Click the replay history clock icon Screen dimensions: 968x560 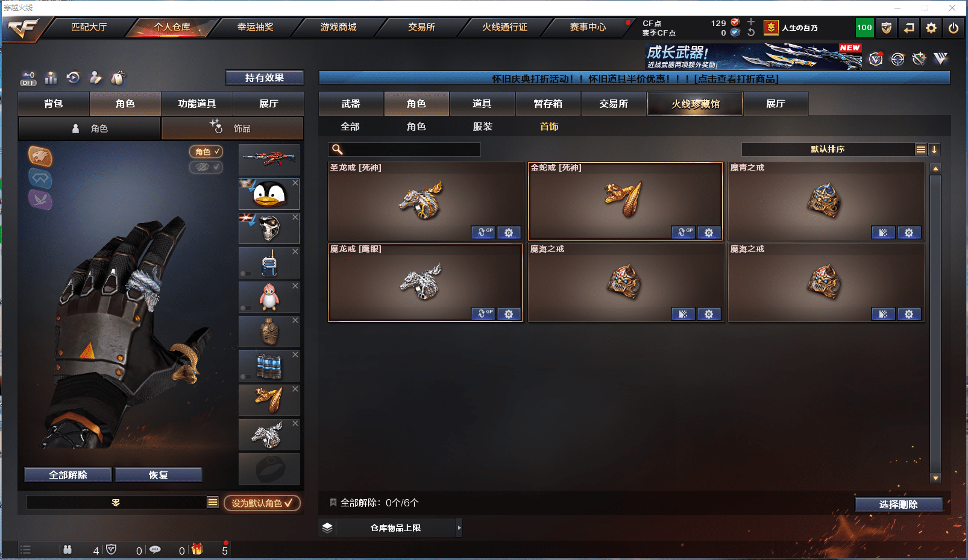click(73, 78)
